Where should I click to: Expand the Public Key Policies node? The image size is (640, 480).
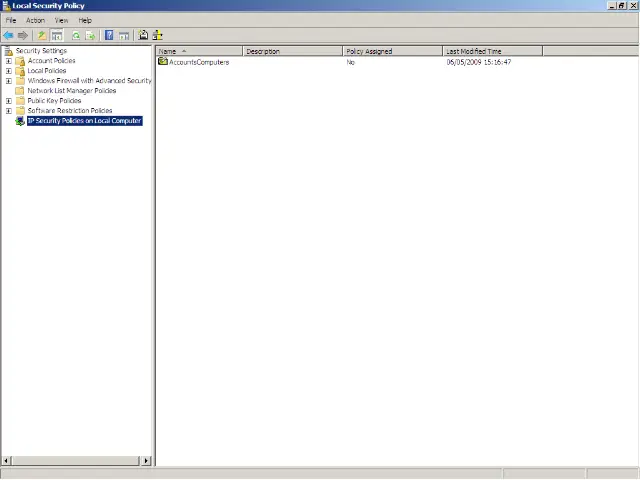(x=9, y=101)
